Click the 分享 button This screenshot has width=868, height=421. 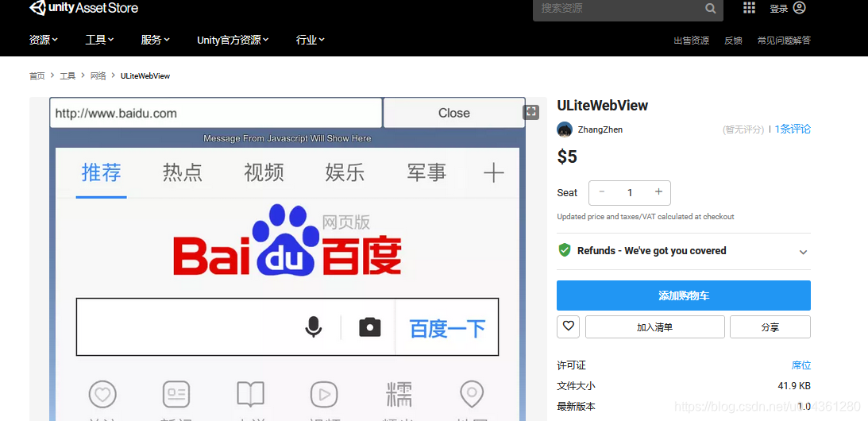tap(770, 326)
